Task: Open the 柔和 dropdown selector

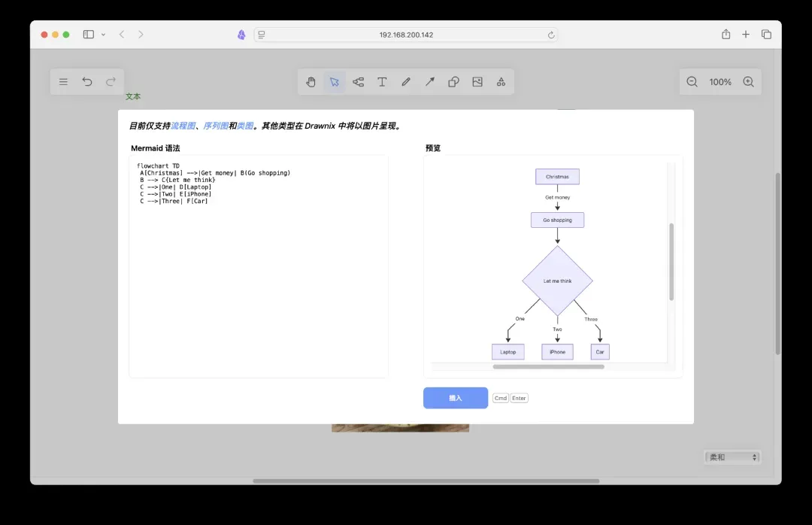Action: 732,457
